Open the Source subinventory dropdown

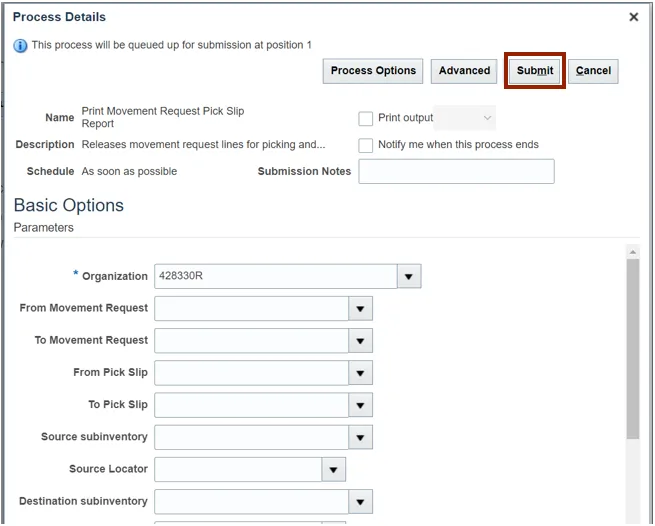361,437
